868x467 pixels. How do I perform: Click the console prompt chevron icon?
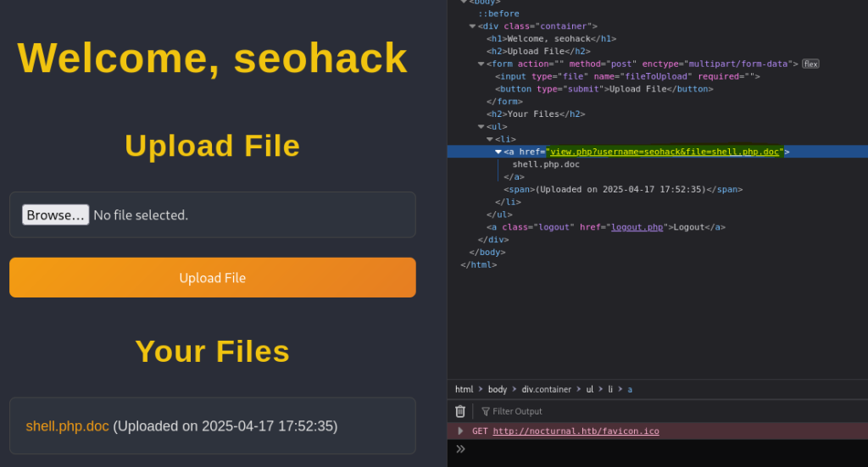tap(460, 449)
